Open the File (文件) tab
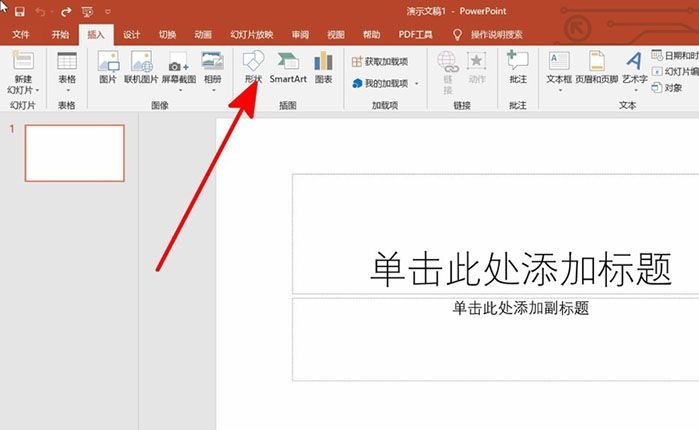 point(21,34)
